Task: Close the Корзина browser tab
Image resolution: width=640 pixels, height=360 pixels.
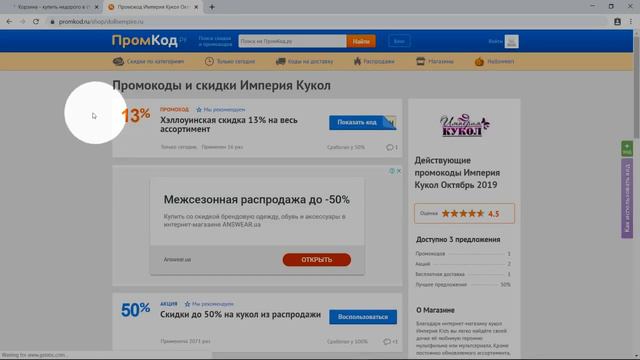Action: [97, 7]
